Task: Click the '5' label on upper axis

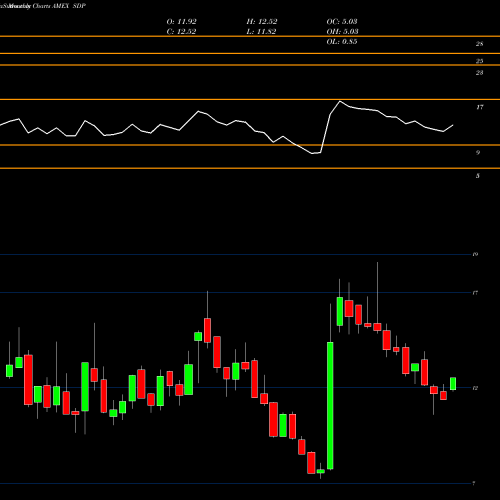Action: (478, 176)
